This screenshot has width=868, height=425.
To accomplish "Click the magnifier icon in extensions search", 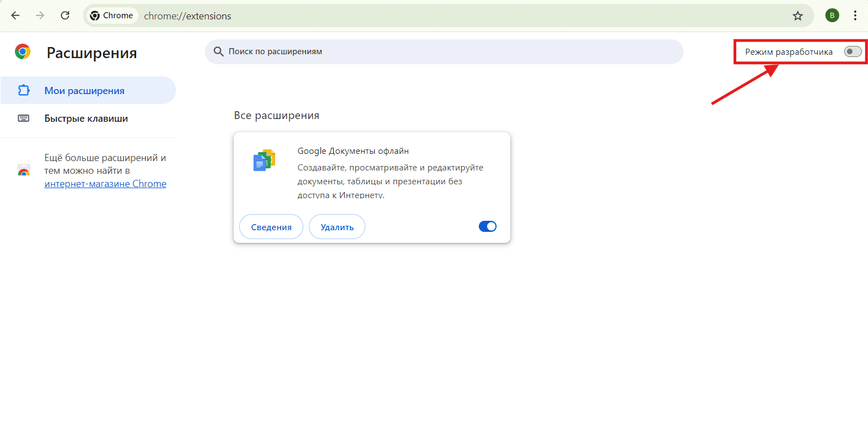I will point(219,51).
